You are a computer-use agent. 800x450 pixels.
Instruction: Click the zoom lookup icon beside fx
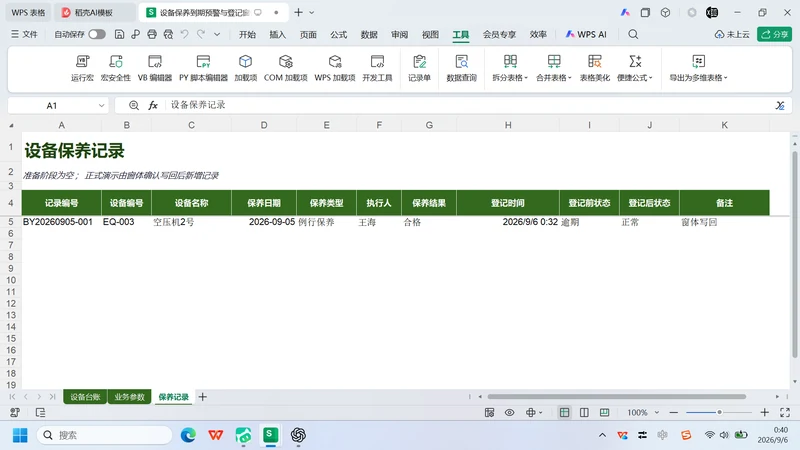[134, 105]
